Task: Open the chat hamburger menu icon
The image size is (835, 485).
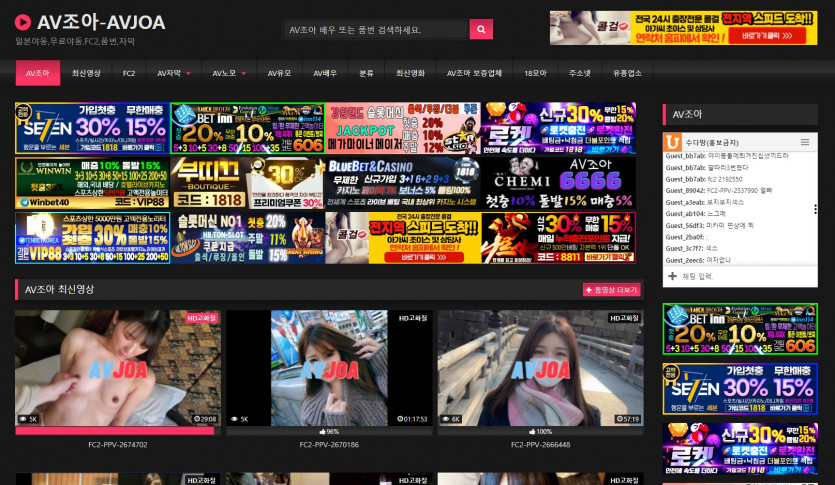Action: [805, 142]
